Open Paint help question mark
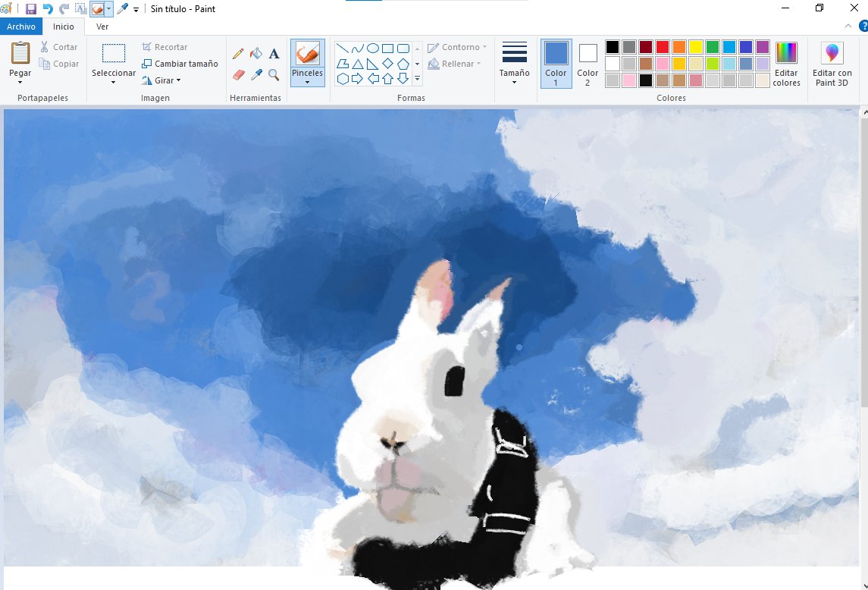Viewport: 868px width, 590px height. (x=863, y=26)
